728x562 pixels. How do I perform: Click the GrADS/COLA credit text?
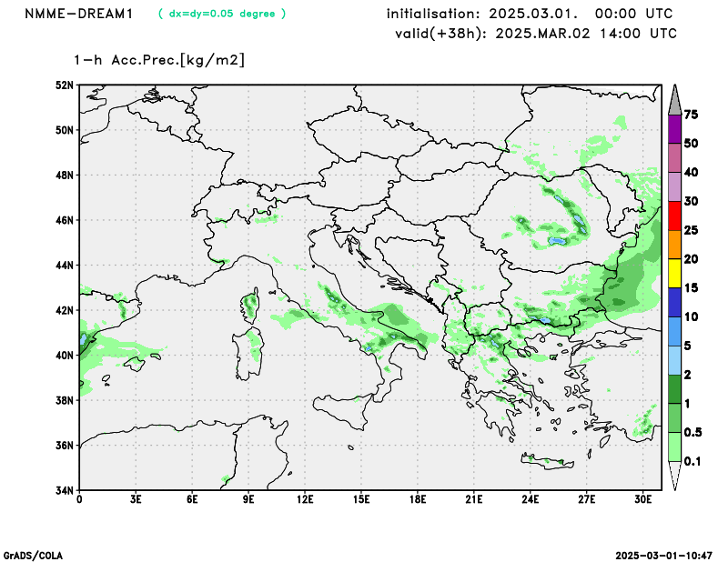[33, 556]
